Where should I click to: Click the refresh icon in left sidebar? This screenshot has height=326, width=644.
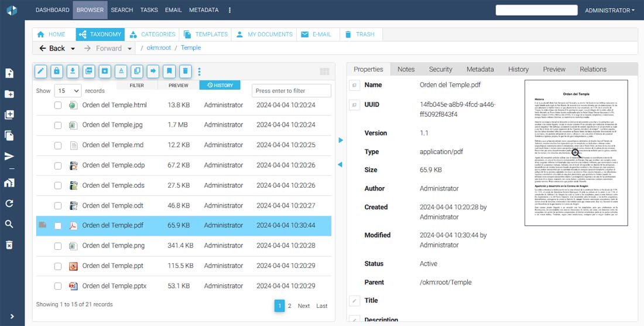9,203
